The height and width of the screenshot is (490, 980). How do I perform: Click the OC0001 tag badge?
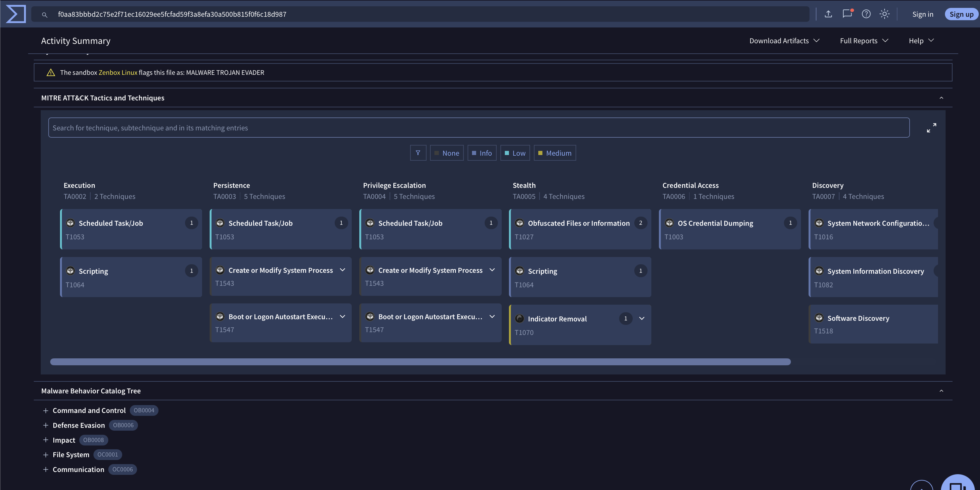click(108, 455)
